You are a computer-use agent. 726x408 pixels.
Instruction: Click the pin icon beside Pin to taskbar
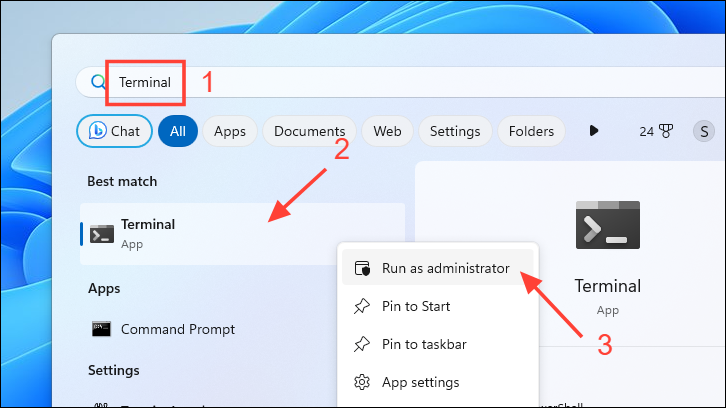(x=362, y=344)
